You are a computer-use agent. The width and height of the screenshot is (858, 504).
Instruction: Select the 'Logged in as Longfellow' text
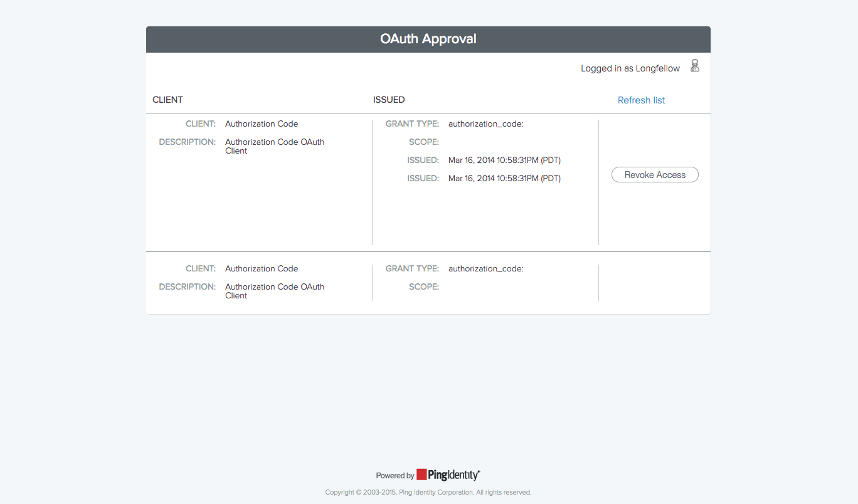coord(630,69)
